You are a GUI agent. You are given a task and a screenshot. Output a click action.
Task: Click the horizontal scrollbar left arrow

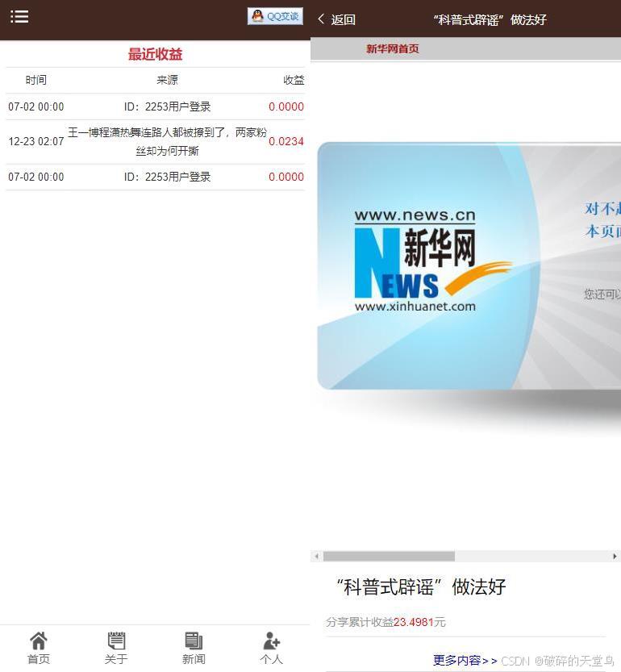click(x=316, y=557)
